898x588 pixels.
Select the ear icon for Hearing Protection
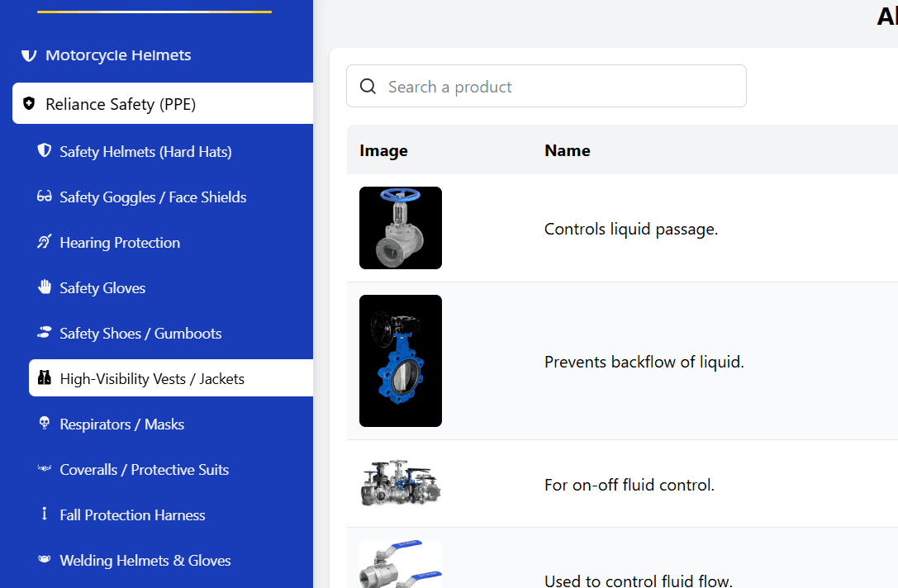click(x=44, y=242)
